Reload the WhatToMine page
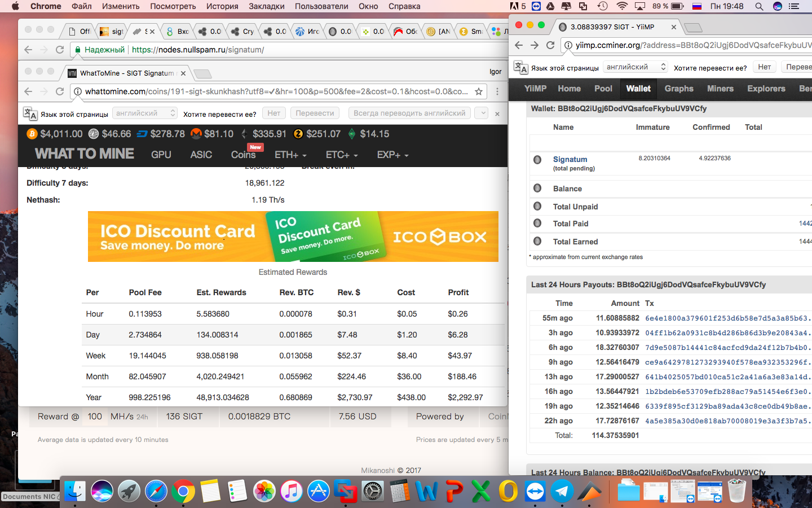812x508 pixels. [60, 91]
